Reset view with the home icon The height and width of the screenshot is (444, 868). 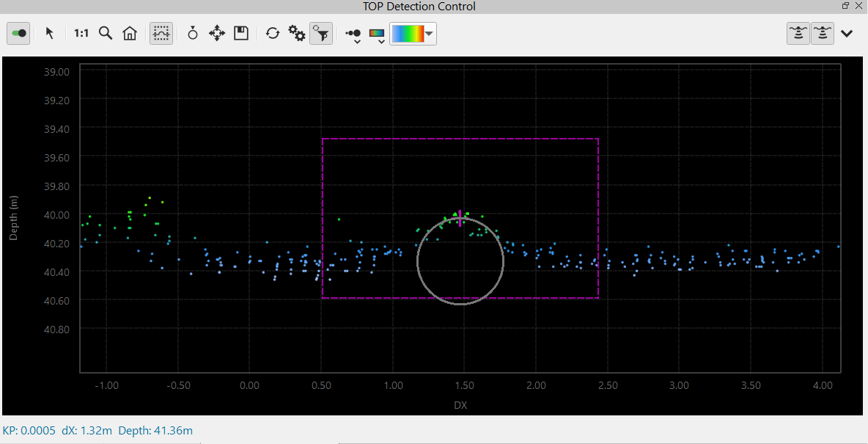pyautogui.click(x=130, y=34)
